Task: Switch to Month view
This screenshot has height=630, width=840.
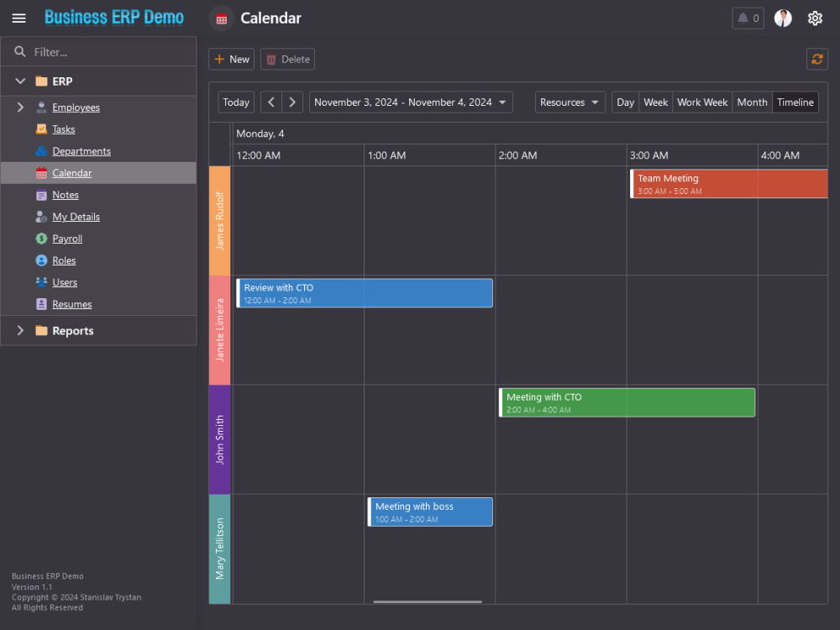Action: point(752,102)
